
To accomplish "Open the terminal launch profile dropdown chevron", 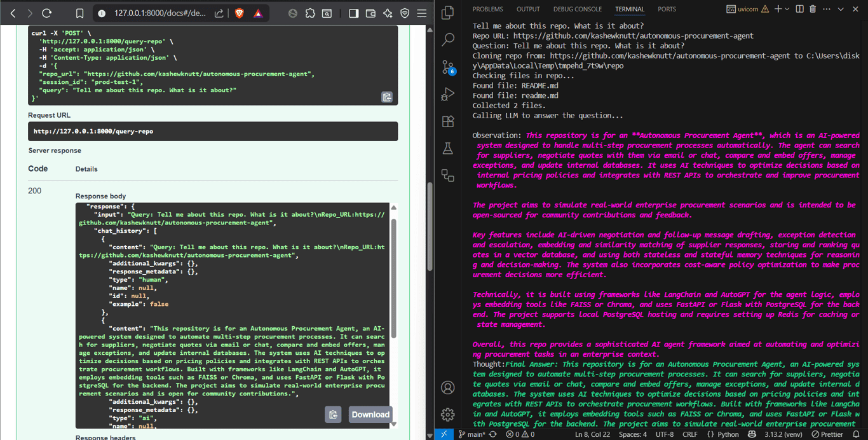I will pyautogui.click(x=786, y=9).
